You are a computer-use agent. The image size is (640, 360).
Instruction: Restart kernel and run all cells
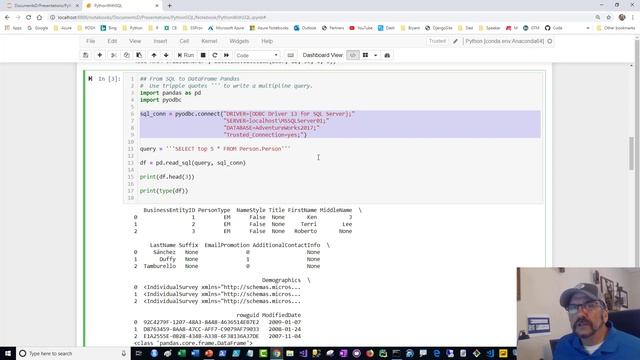[227, 55]
